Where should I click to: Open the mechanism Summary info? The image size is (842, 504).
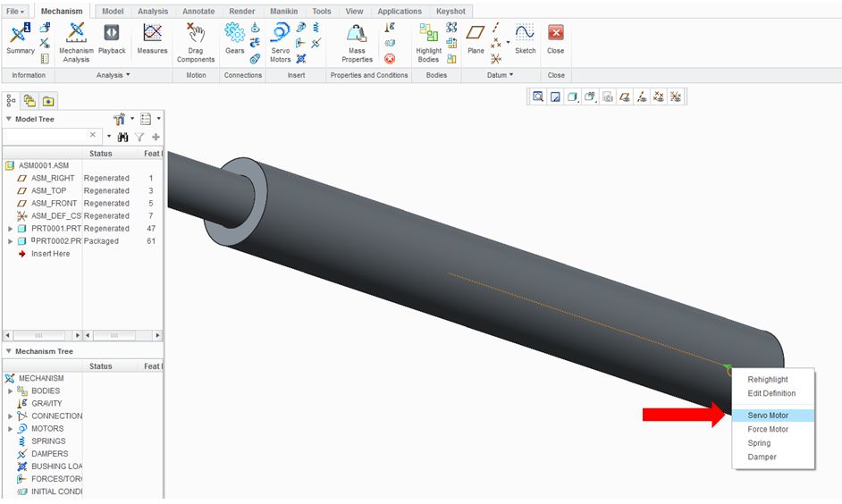click(x=21, y=38)
